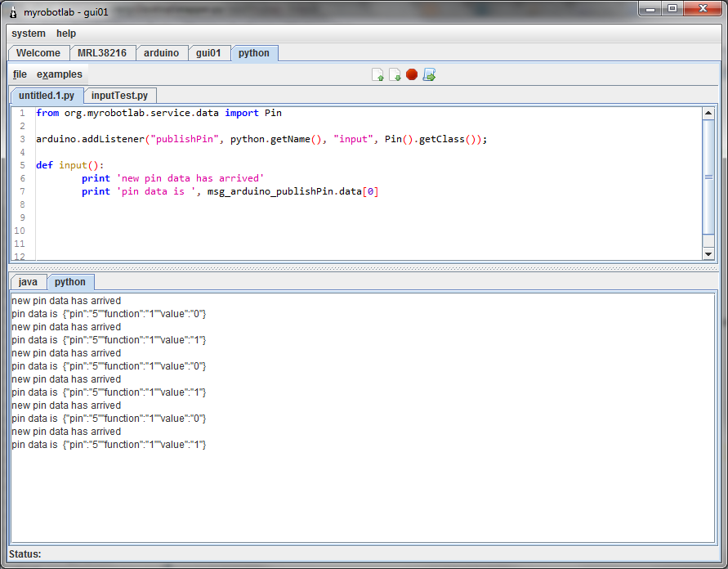Screen dimensions: 728x569
Task: Switch the console to the java tab
Action: click(x=28, y=282)
